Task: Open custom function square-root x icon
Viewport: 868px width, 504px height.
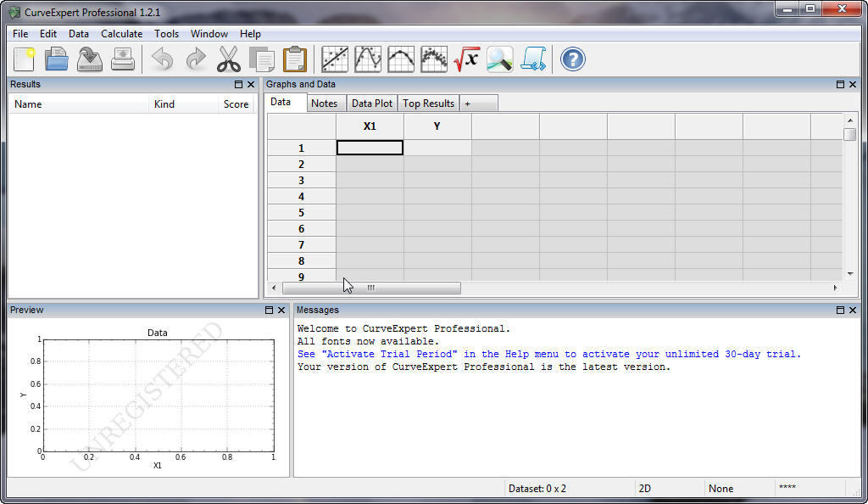Action: (467, 59)
